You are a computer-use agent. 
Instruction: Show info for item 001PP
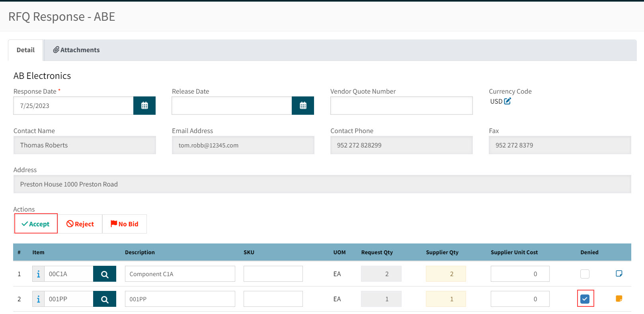click(x=38, y=299)
